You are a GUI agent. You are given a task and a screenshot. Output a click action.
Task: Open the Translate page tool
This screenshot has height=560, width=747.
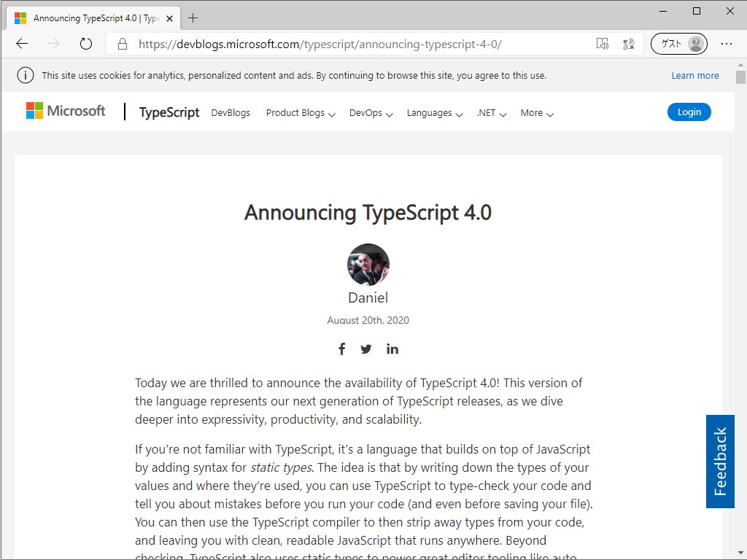(x=629, y=44)
